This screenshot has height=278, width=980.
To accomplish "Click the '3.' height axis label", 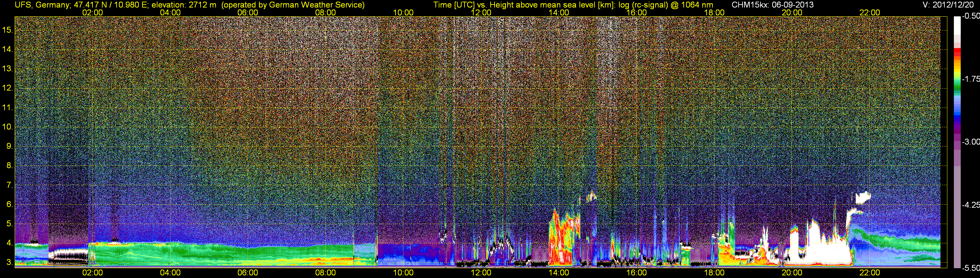I will 9,262.
